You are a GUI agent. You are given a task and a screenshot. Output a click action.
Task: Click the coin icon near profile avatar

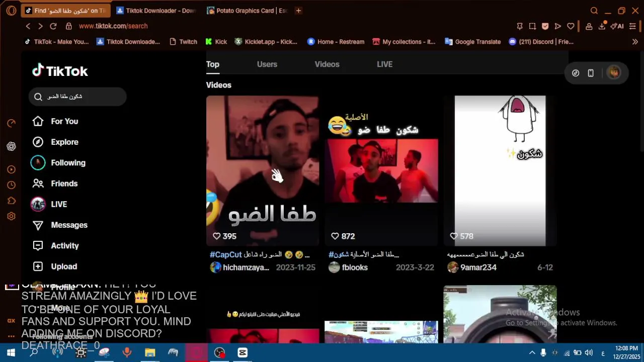(576, 73)
